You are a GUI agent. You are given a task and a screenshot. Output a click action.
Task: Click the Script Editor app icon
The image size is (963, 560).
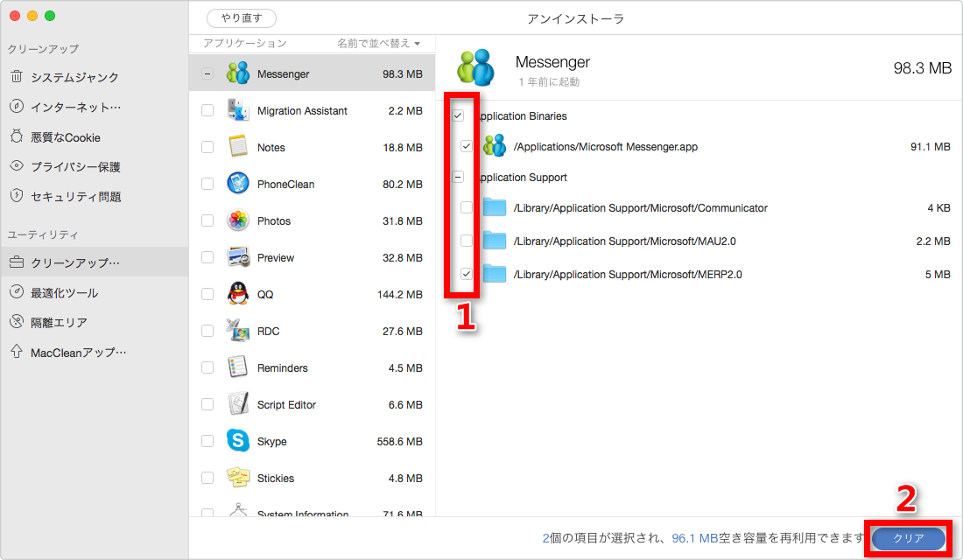(x=237, y=404)
